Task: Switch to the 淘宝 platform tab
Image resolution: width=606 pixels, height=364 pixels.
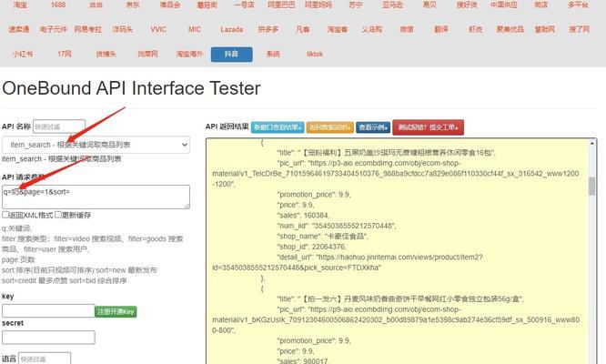Action: (x=20, y=5)
